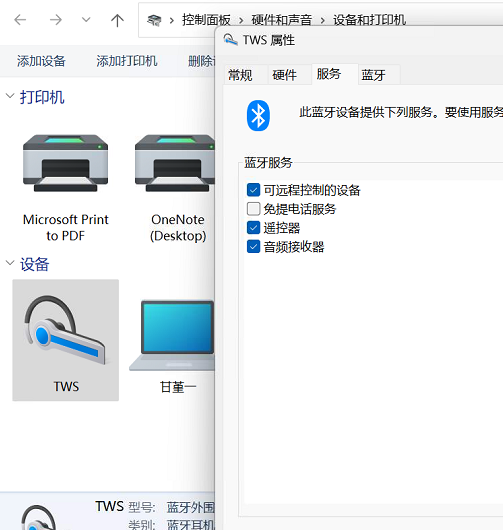This screenshot has height=530, width=503.
Task: Uncheck 可远程控制的设备 service
Action: click(254, 190)
